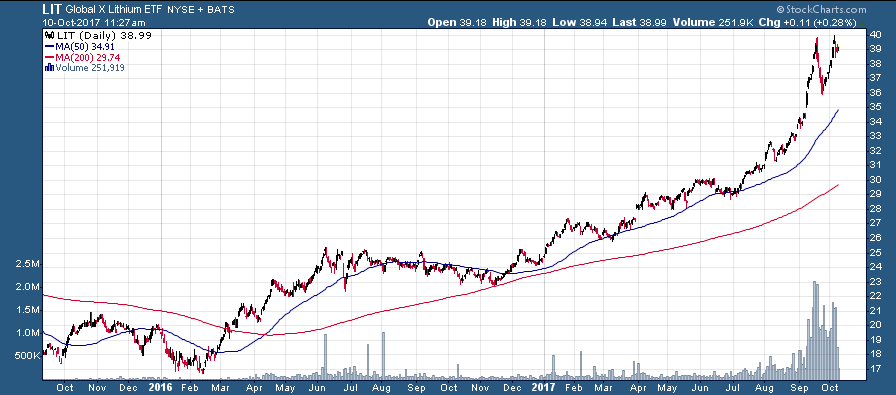Screen dimensions: 896x395
Task: Click the 17 price axis label
Action: click(x=874, y=369)
